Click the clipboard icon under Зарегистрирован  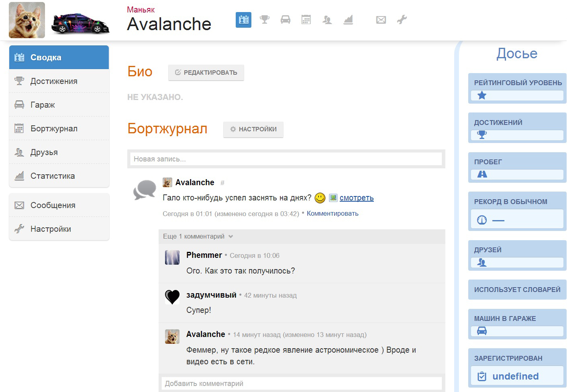click(482, 376)
